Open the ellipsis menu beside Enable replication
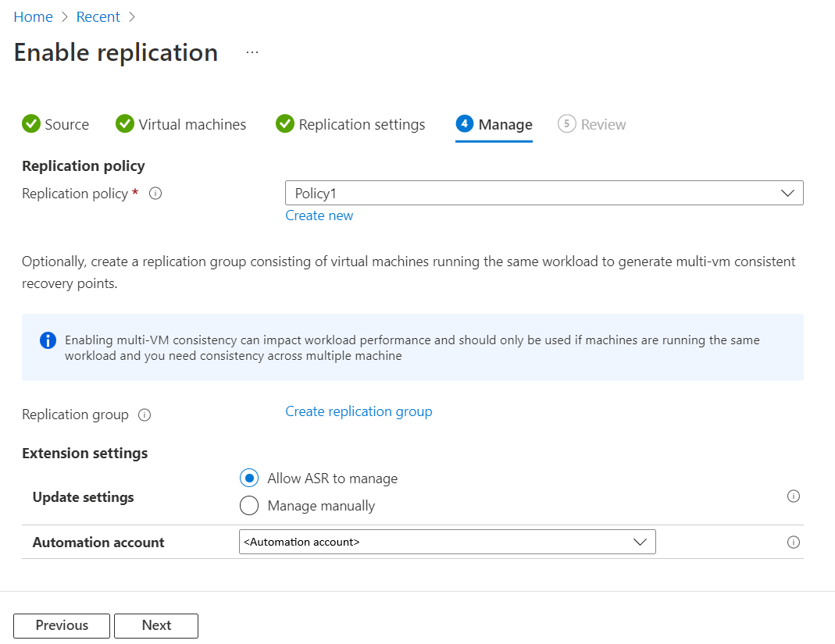835x644 pixels. [252, 52]
